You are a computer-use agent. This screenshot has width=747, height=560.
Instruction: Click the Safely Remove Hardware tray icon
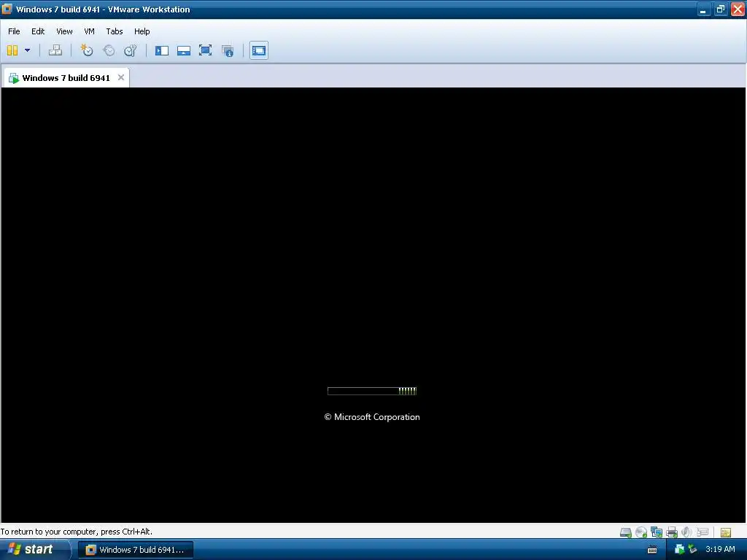(x=693, y=550)
